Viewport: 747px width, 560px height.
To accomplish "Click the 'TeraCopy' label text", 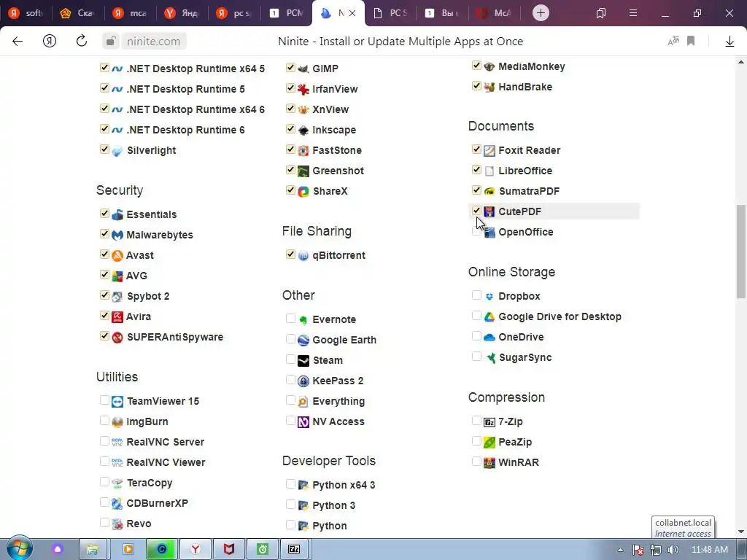I will pos(150,483).
